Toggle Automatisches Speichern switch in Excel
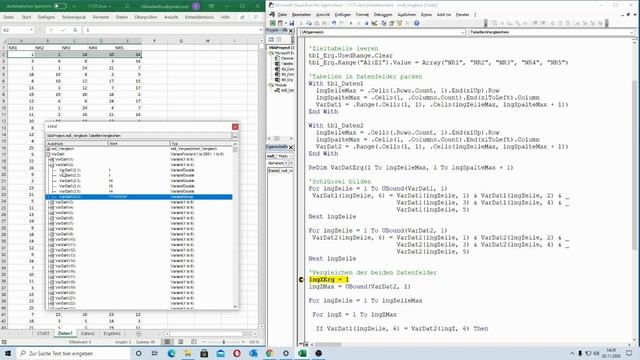The width and height of the screenshot is (640, 360). [x=60, y=7]
